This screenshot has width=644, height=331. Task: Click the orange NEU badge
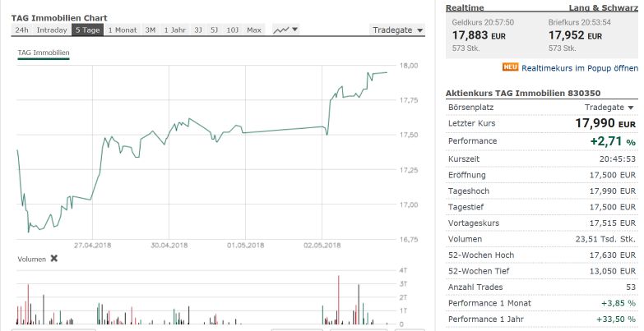point(510,67)
